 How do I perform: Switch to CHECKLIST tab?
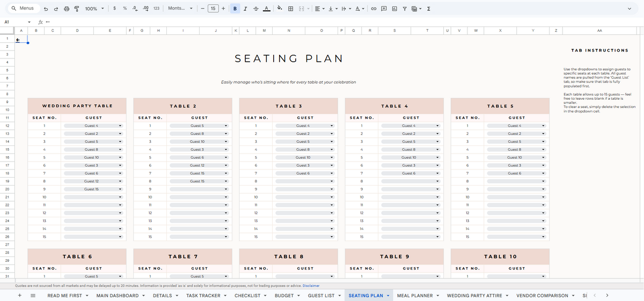[247, 296]
